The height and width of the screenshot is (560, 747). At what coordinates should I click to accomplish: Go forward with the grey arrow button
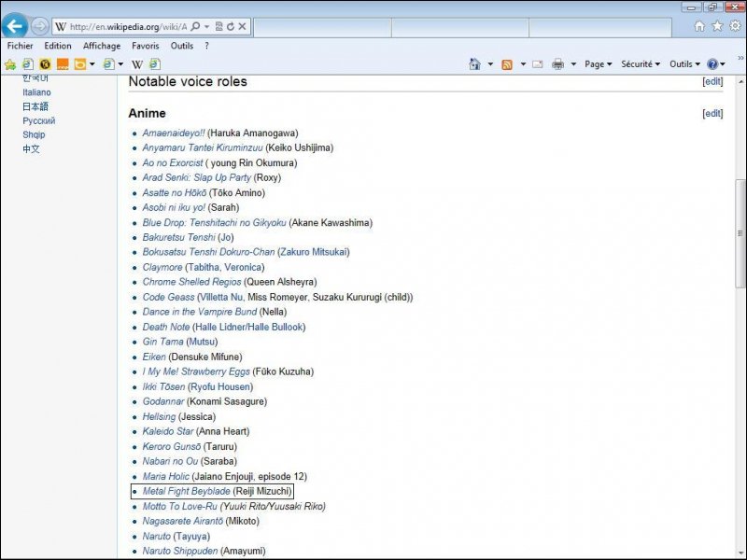pyautogui.click(x=40, y=26)
